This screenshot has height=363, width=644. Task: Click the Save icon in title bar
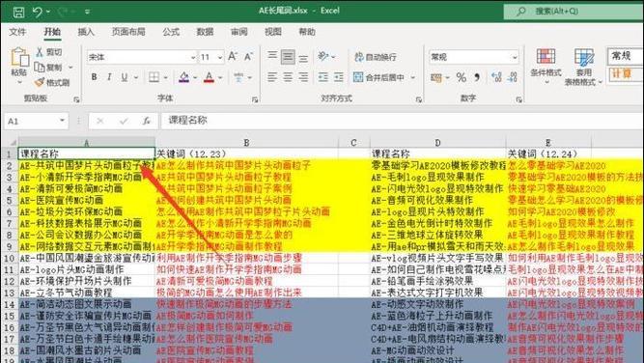click(18, 12)
